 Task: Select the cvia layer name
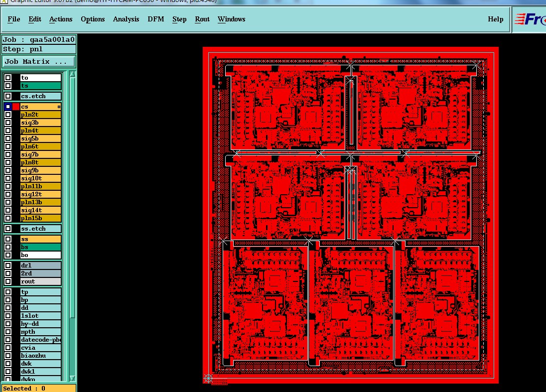point(41,348)
